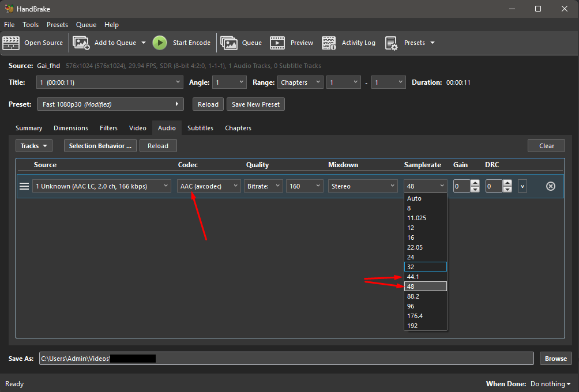Viewport: 579px width, 392px height.
Task: Open the Queue window icon
Action: click(x=229, y=43)
